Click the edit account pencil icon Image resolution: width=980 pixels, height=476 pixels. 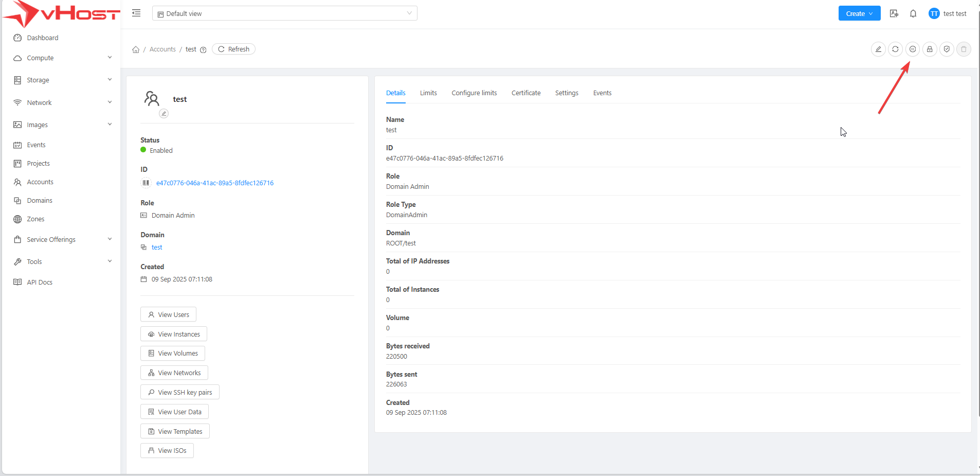[x=878, y=49]
